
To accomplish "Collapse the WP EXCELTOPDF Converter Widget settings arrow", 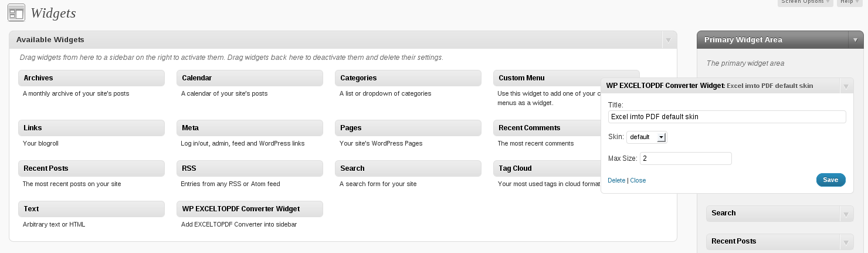I will (846, 86).
